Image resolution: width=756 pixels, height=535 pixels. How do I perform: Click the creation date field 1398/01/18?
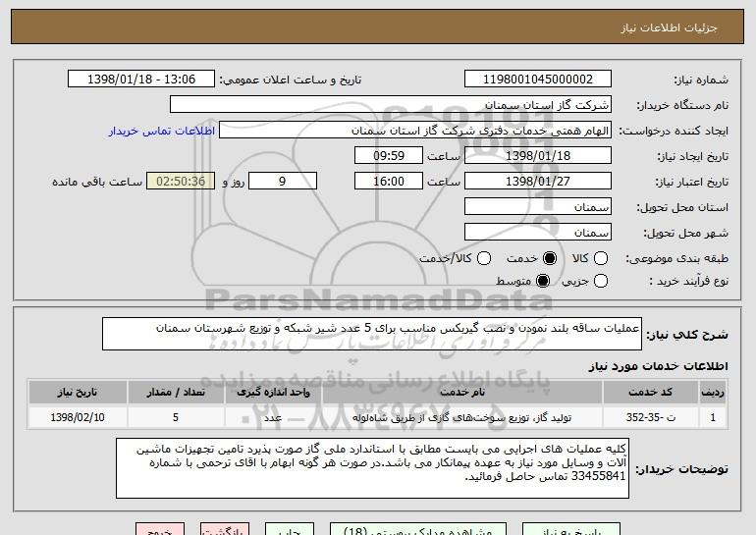point(538,156)
